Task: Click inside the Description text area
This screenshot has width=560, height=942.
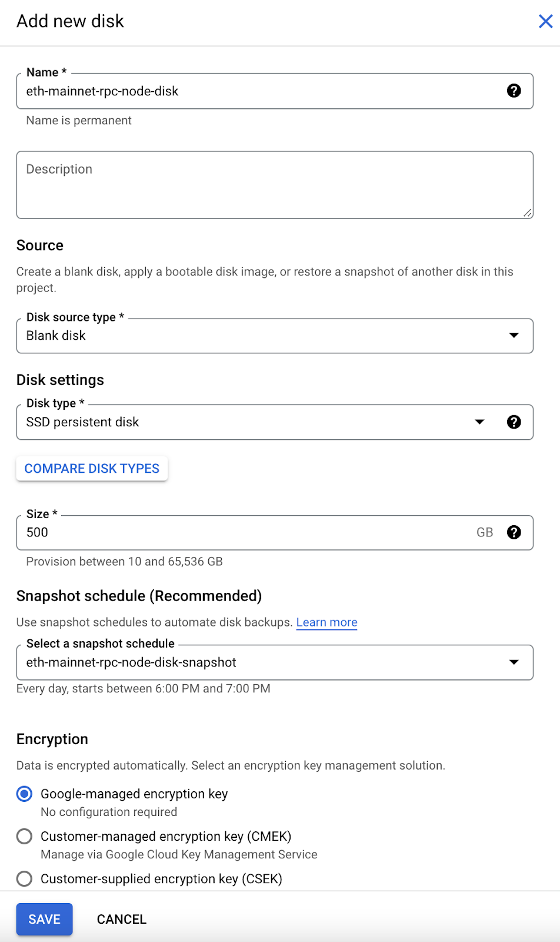Action: point(275,184)
